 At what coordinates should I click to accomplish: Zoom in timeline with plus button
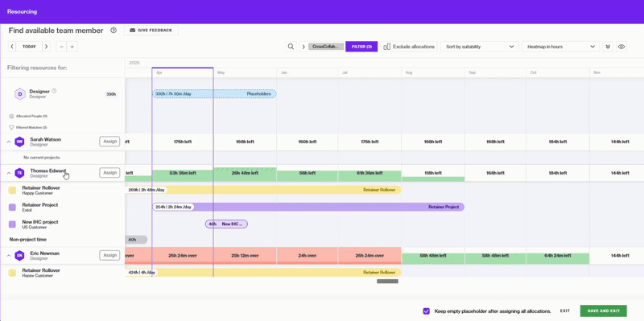[x=72, y=47]
